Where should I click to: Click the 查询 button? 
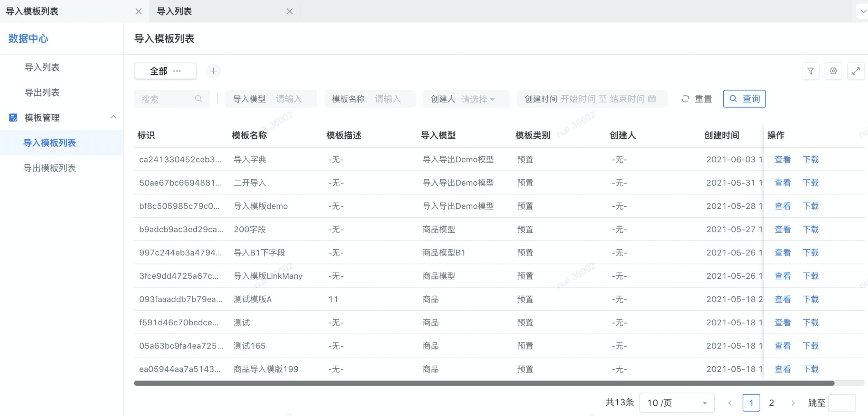tap(744, 99)
